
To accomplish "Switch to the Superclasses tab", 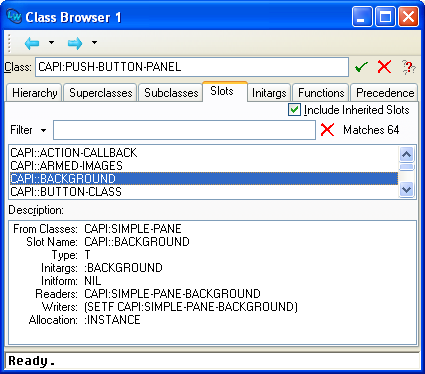I will tap(101, 93).
